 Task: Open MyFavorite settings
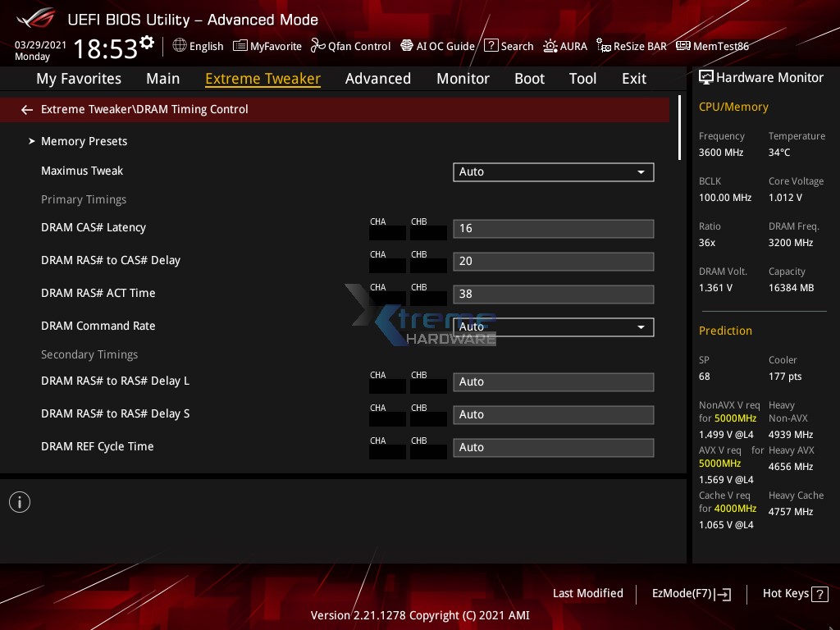(x=267, y=46)
